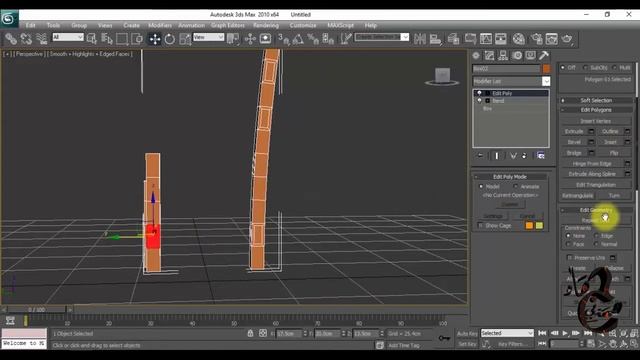Switch to the Hierarchy command panel
Image resolution: width=640 pixels, height=360 pixels.
503,56
